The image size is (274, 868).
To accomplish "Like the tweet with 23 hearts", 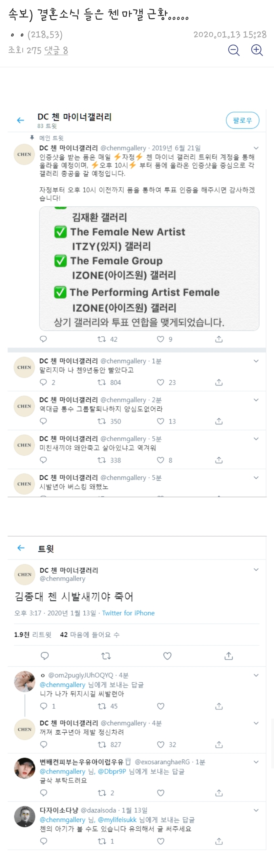I will 161,382.
